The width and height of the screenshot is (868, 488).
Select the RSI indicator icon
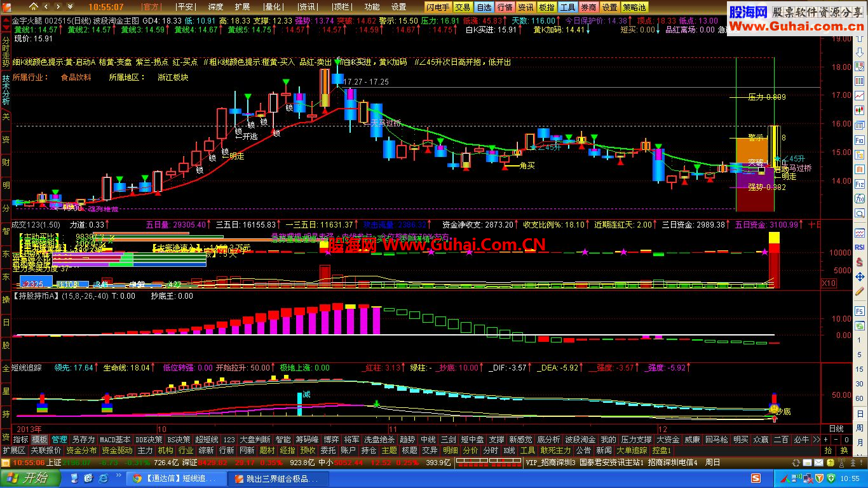click(858, 247)
